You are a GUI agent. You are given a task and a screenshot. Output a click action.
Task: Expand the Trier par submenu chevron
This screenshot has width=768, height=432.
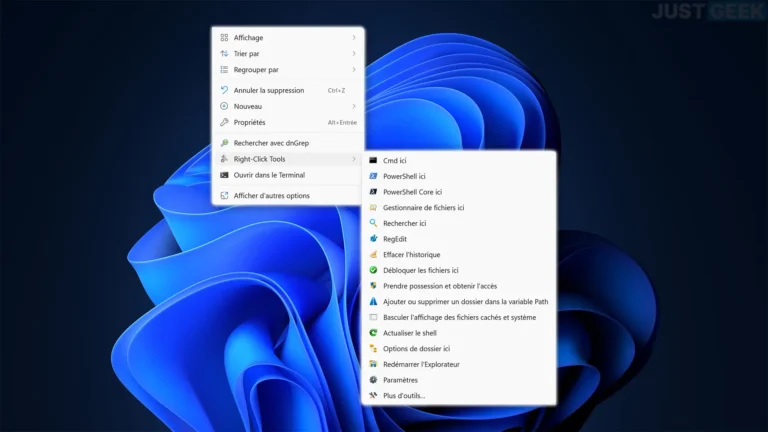354,53
